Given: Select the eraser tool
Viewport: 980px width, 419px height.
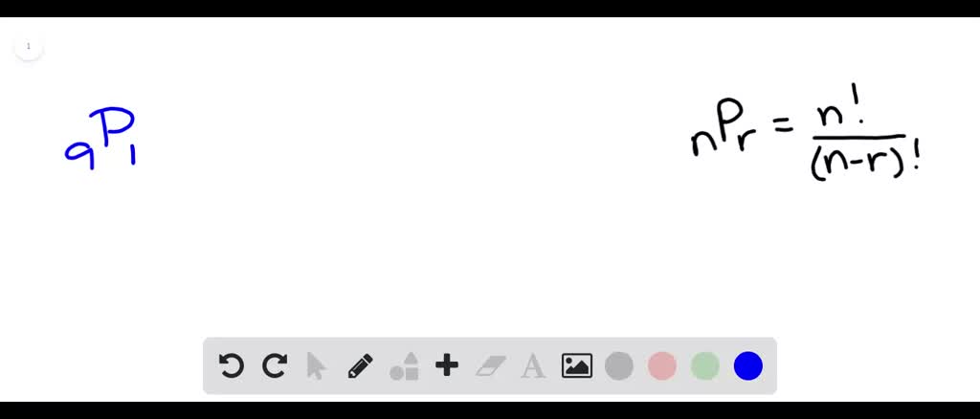Looking at the screenshot, I should pyautogui.click(x=490, y=366).
